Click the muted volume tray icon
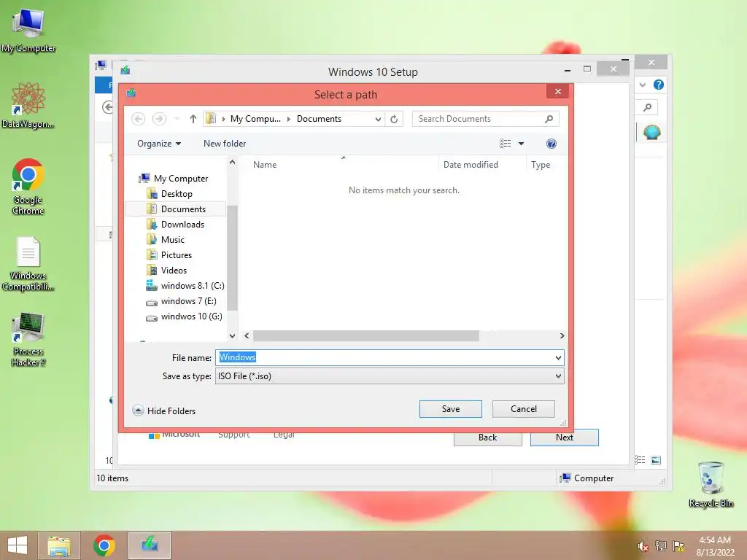 (643, 546)
